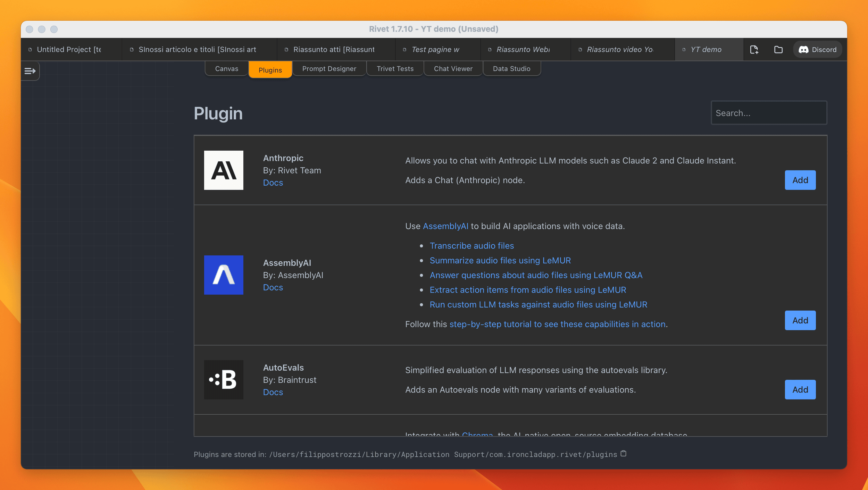
Task: Select the Plugins tab
Action: coord(270,70)
